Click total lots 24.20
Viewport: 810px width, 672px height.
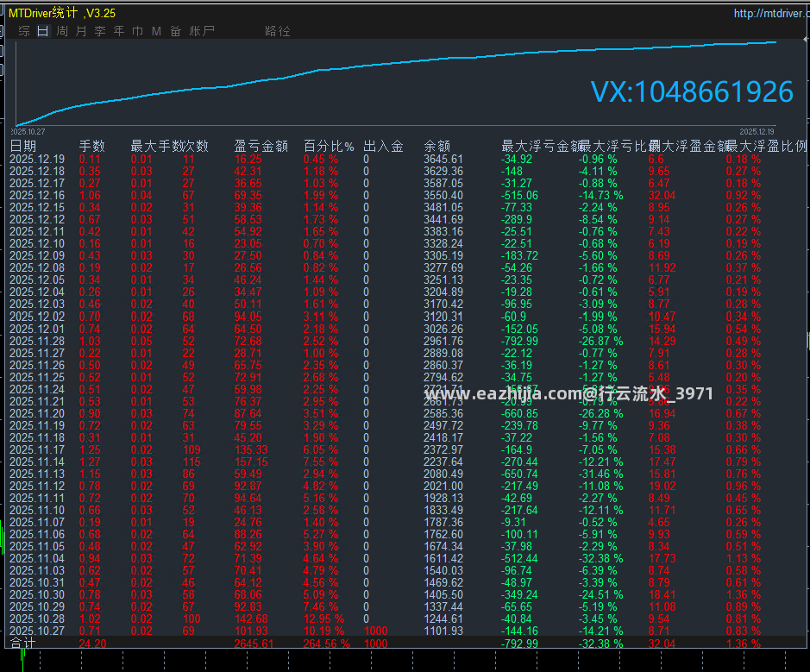(x=93, y=644)
